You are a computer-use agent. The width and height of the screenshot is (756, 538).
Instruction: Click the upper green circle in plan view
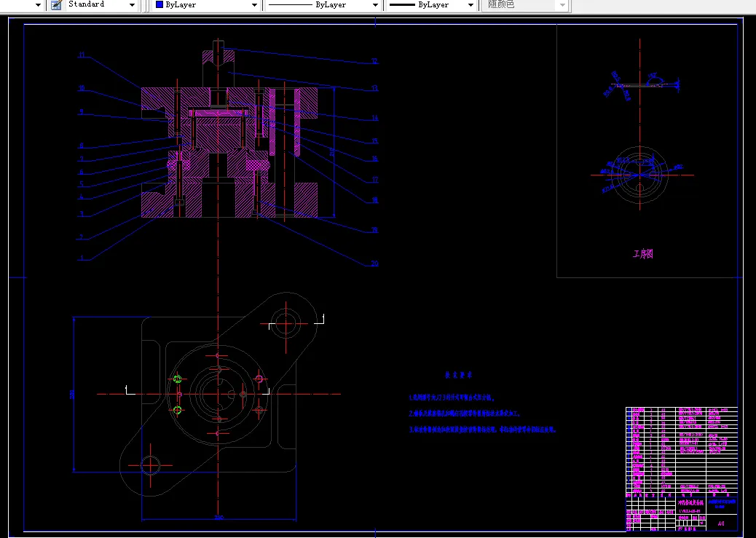click(x=177, y=379)
